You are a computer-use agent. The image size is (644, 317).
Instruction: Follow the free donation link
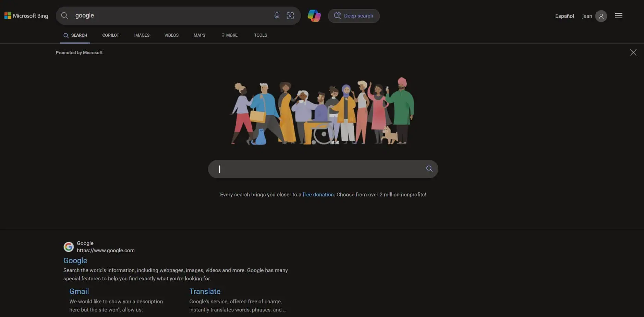click(x=318, y=195)
